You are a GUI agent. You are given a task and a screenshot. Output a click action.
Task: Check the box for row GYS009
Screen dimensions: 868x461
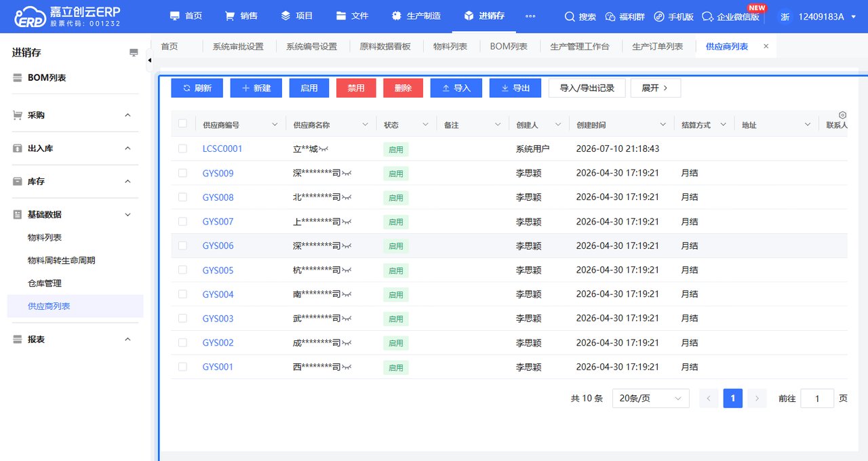coord(182,173)
